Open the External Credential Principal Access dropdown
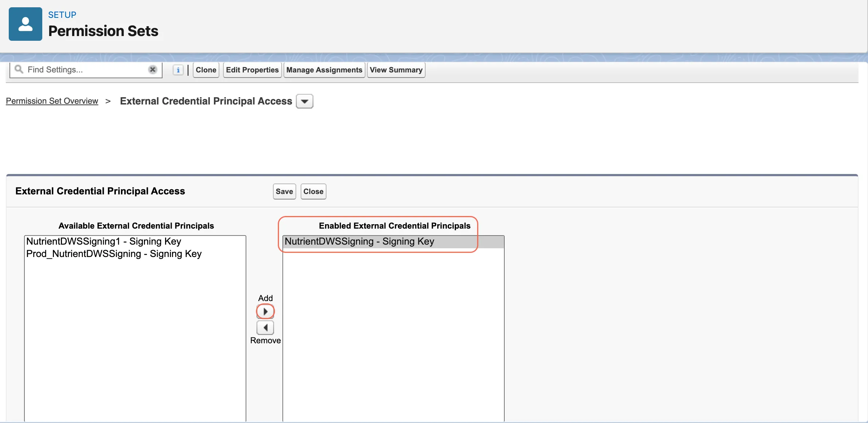This screenshot has height=423, width=868. point(305,101)
